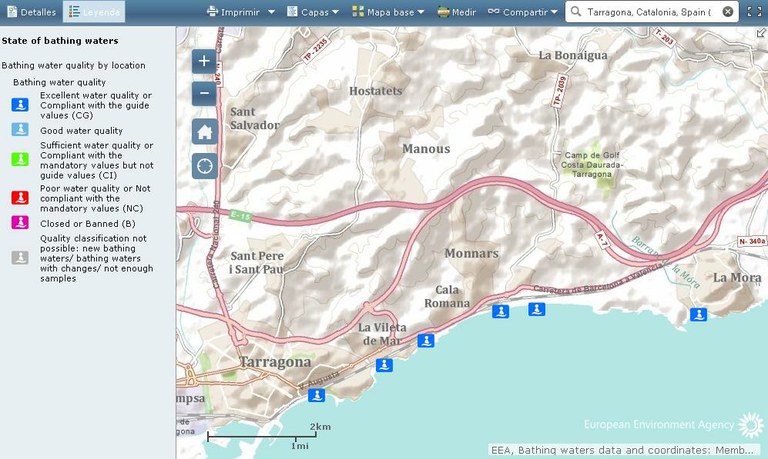Open the Imprimir dropdown arrow
This screenshot has height=459, width=768.
coord(271,12)
